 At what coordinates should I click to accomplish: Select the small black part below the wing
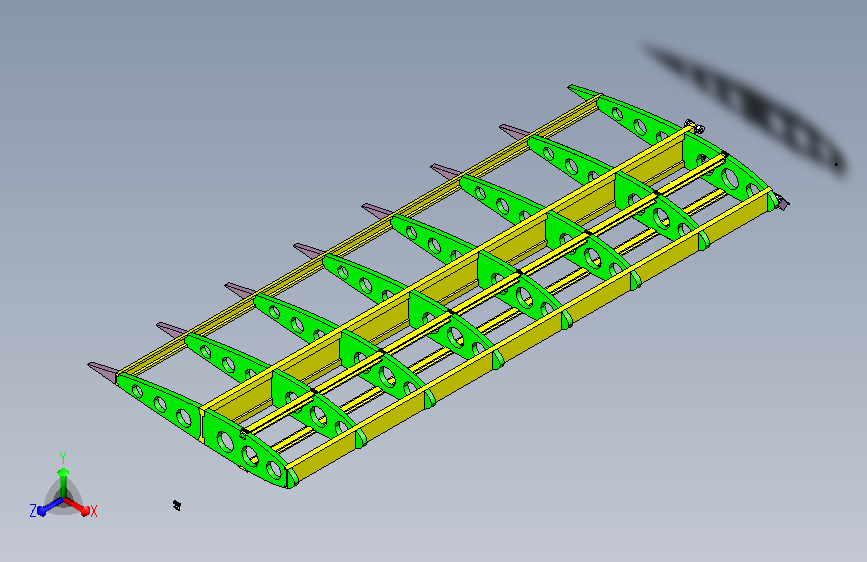177,505
